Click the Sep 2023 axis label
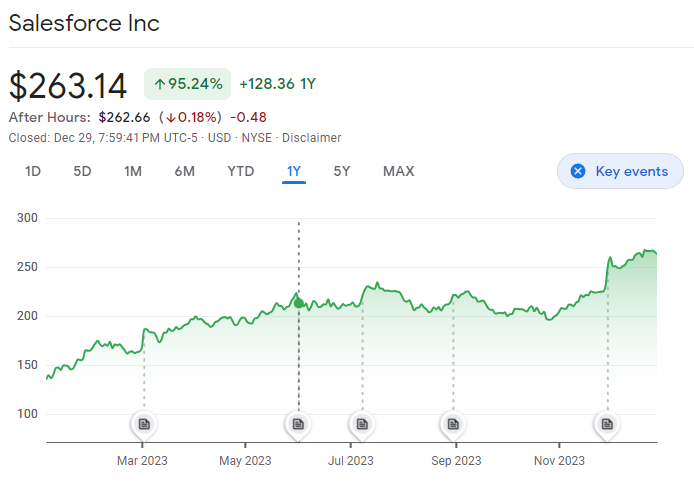The width and height of the screenshot is (694, 484). [x=456, y=461]
